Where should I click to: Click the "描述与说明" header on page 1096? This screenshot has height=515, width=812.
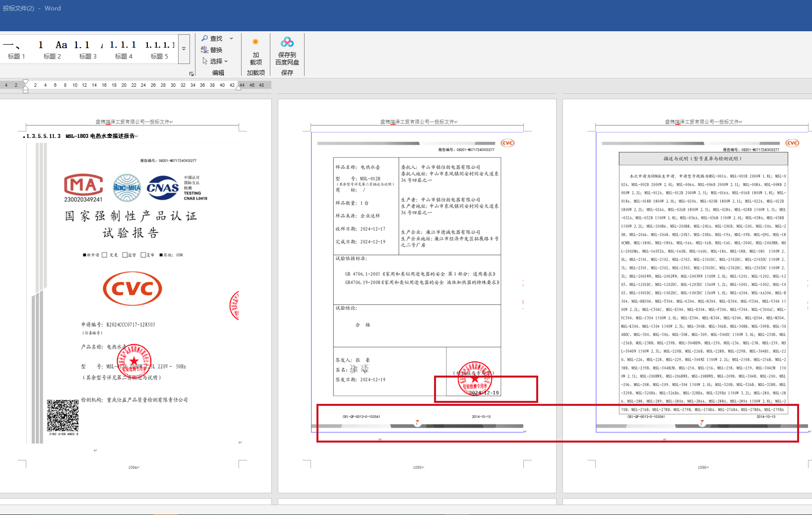pos(703,159)
